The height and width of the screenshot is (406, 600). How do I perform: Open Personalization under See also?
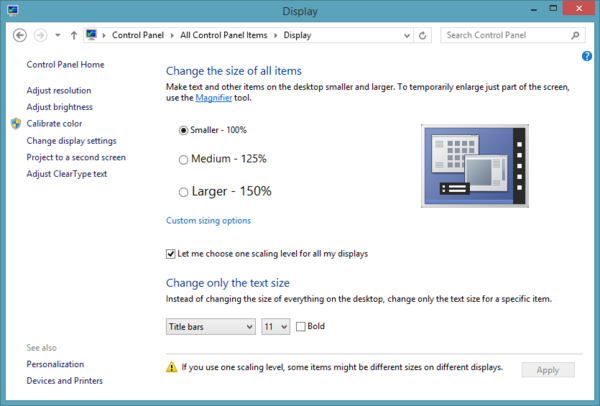55,364
